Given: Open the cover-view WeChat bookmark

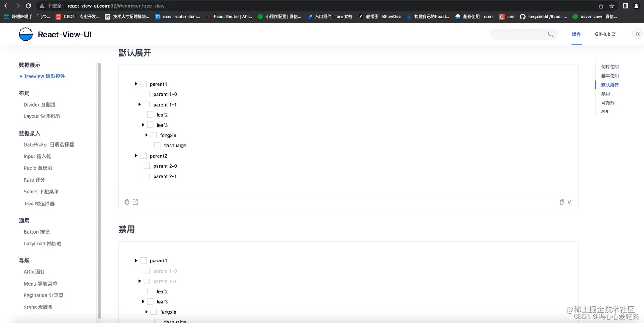Looking at the screenshot, I should coord(595,17).
